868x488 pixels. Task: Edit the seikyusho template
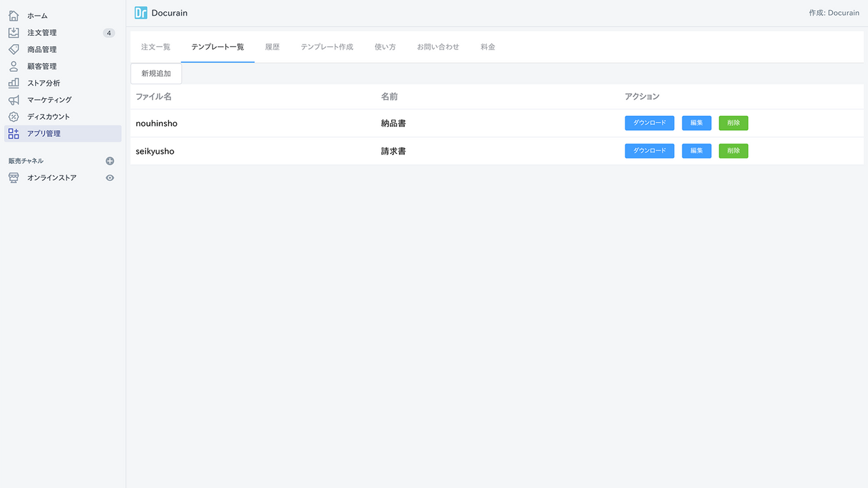696,150
